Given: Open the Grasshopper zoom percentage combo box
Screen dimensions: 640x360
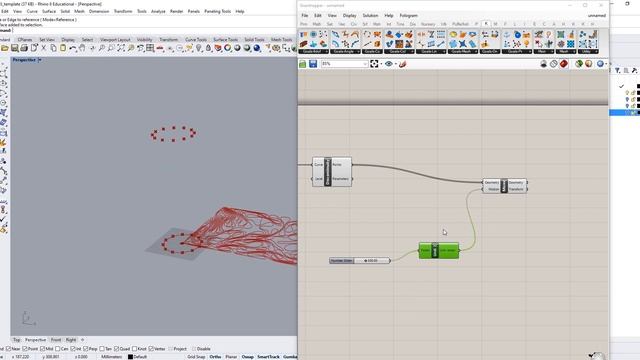Looking at the screenshot, I should tap(344, 64).
